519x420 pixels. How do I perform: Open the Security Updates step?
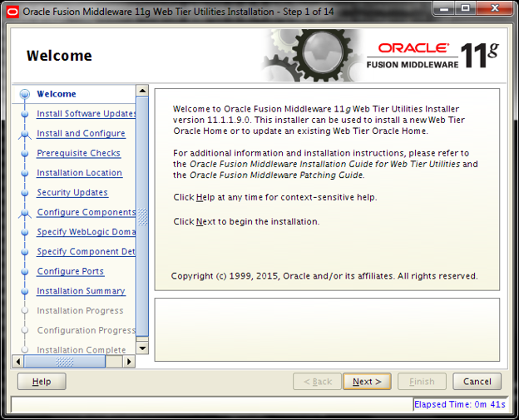[x=72, y=193]
